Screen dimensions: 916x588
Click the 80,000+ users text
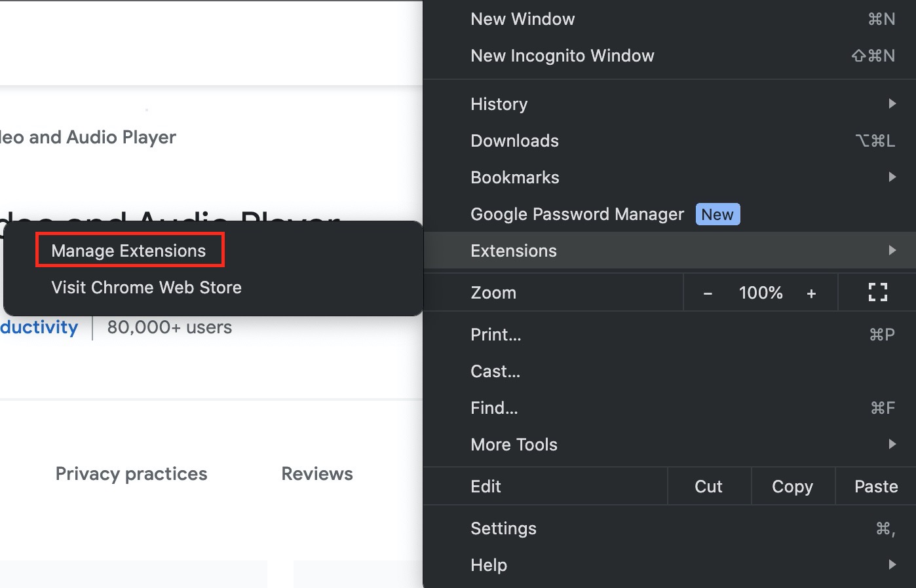(170, 327)
